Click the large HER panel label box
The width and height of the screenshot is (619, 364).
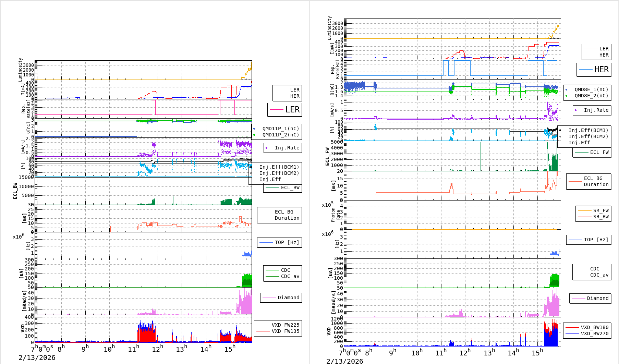tap(594, 70)
